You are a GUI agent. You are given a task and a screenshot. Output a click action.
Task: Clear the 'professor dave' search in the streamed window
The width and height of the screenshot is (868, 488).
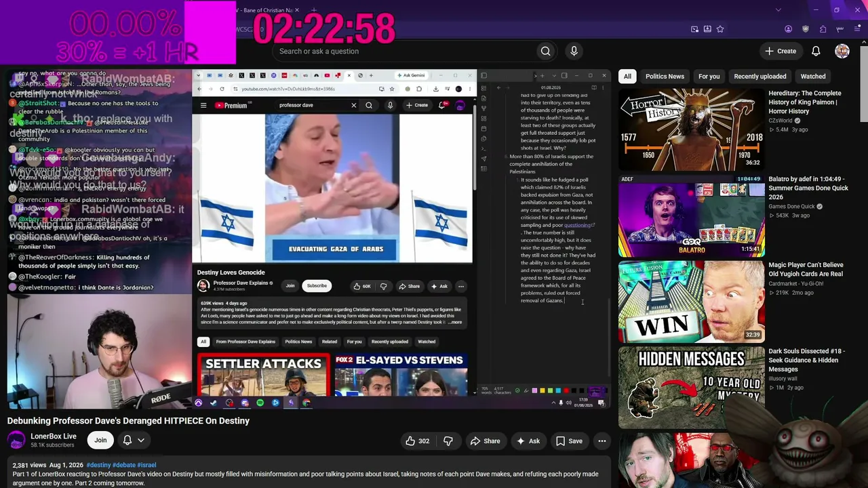(353, 105)
